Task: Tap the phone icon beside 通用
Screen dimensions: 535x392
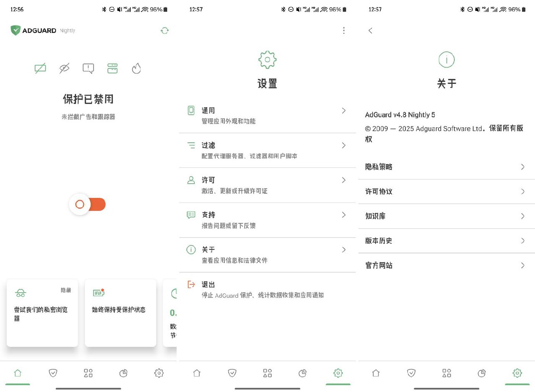Action: (x=191, y=111)
